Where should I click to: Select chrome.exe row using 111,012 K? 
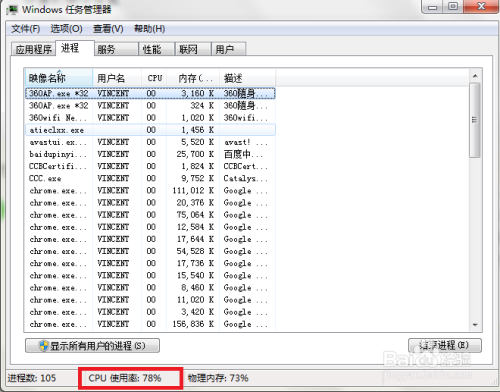pyautogui.click(x=150, y=190)
